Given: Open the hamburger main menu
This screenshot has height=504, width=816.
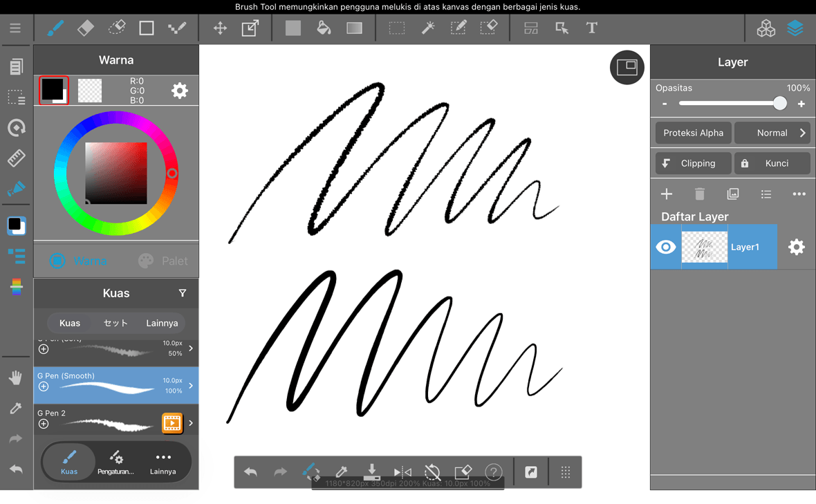Looking at the screenshot, I should [15, 28].
